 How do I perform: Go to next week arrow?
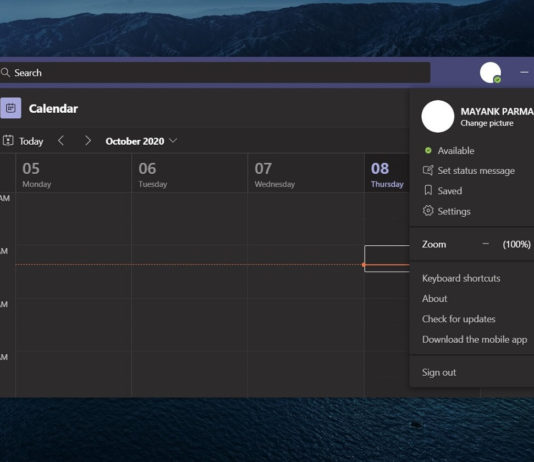click(88, 141)
